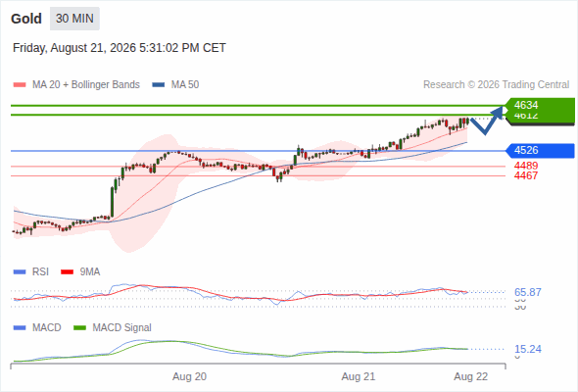Click the green MACD Signal legend swatch
This screenshot has width=578, height=392.
(80, 328)
